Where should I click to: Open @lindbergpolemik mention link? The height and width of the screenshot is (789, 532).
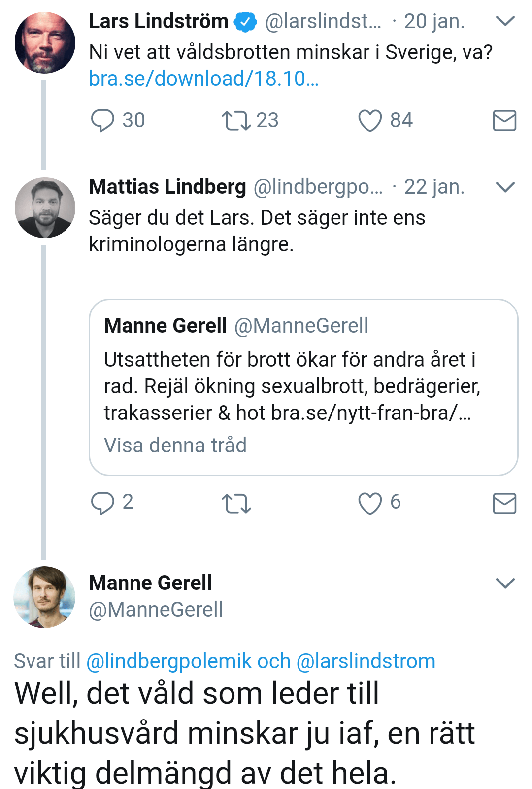pos(169,661)
